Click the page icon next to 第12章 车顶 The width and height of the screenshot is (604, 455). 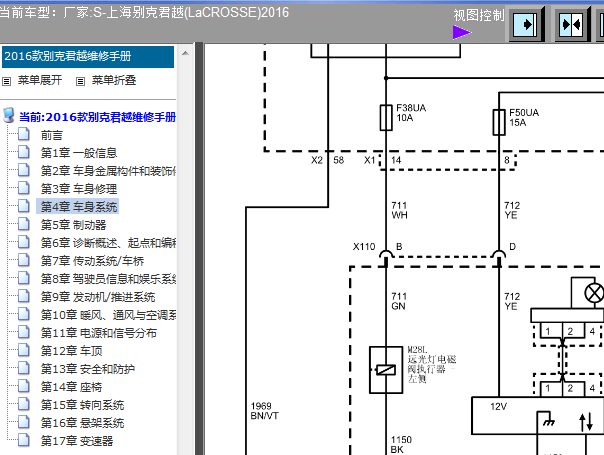coord(24,350)
